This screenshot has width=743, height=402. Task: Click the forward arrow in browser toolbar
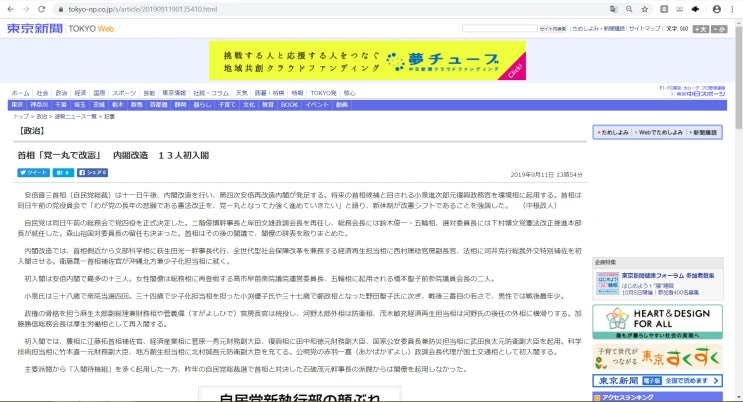(26, 9)
